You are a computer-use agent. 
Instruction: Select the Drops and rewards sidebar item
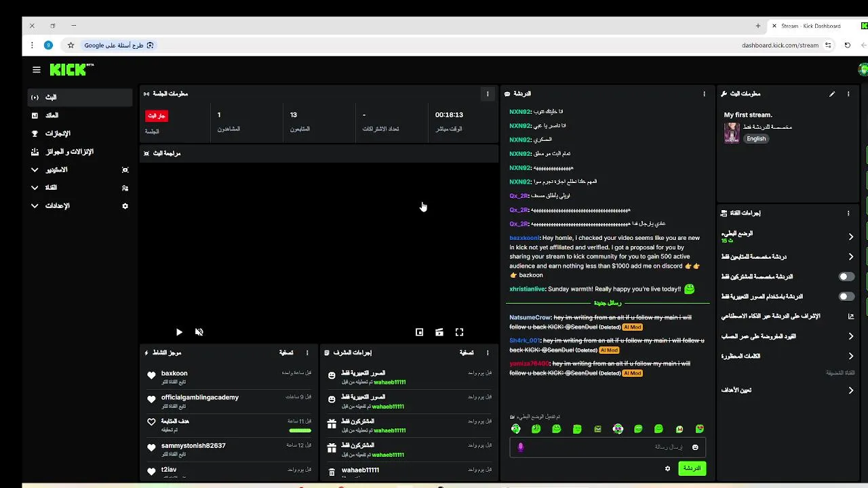80,152
